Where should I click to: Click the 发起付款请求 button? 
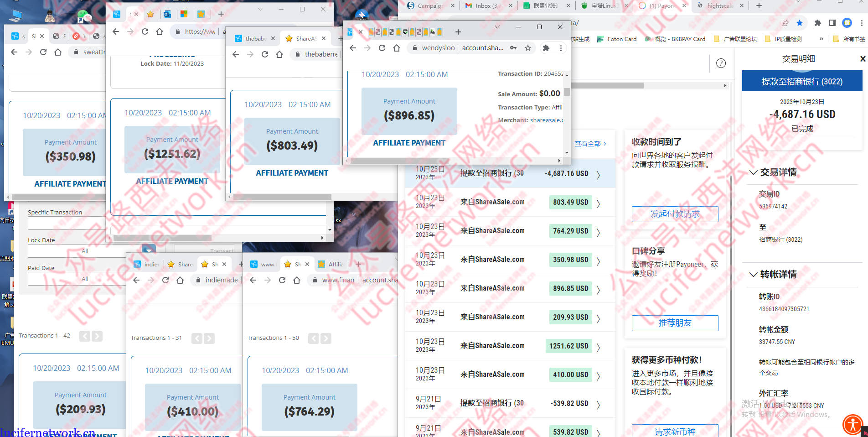point(675,214)
